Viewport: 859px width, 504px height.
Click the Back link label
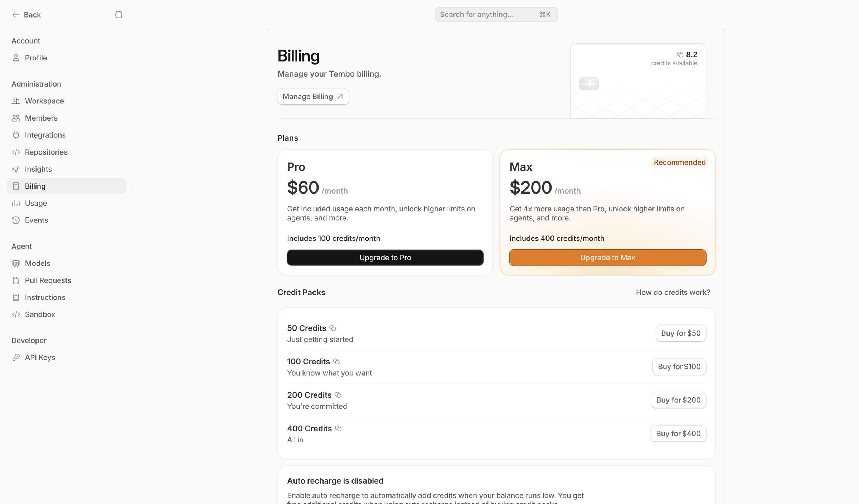coord(32,15)
